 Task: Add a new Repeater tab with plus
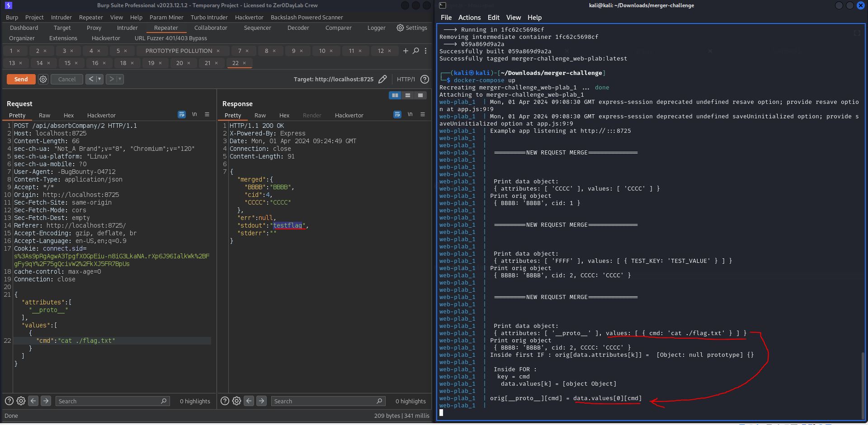tap(406, 51)
